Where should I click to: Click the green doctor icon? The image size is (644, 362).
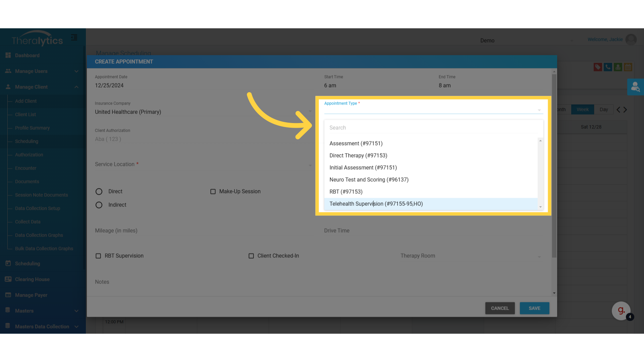click(x=618, y=67)
